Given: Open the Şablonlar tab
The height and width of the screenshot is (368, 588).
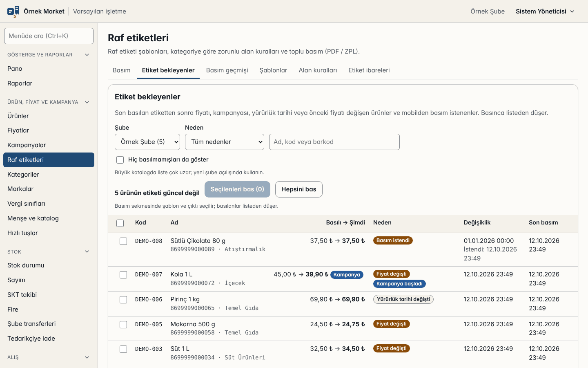Looking at the screenshot, I should click(273, 70).
